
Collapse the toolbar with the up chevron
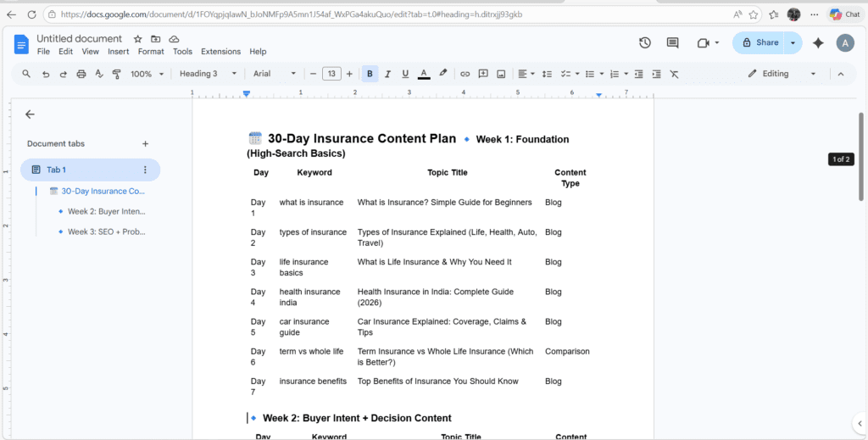point(841,74)
